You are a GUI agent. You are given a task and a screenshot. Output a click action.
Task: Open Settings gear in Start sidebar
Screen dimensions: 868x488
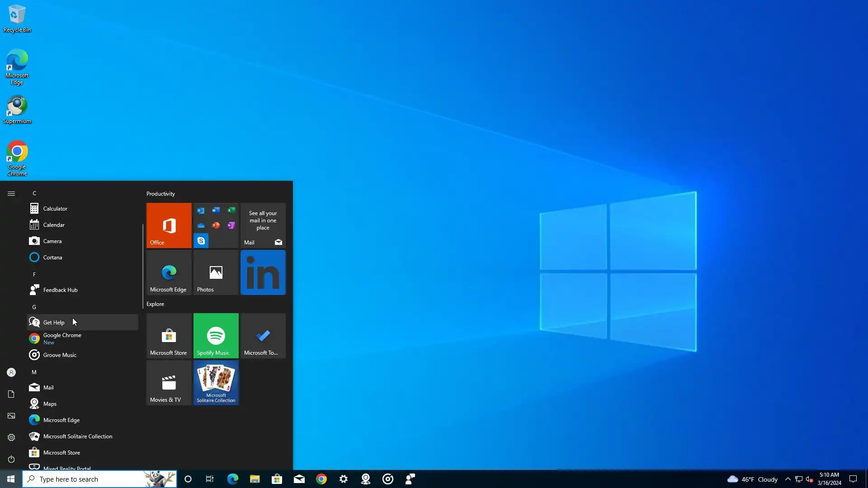click(x=11, y=437)
